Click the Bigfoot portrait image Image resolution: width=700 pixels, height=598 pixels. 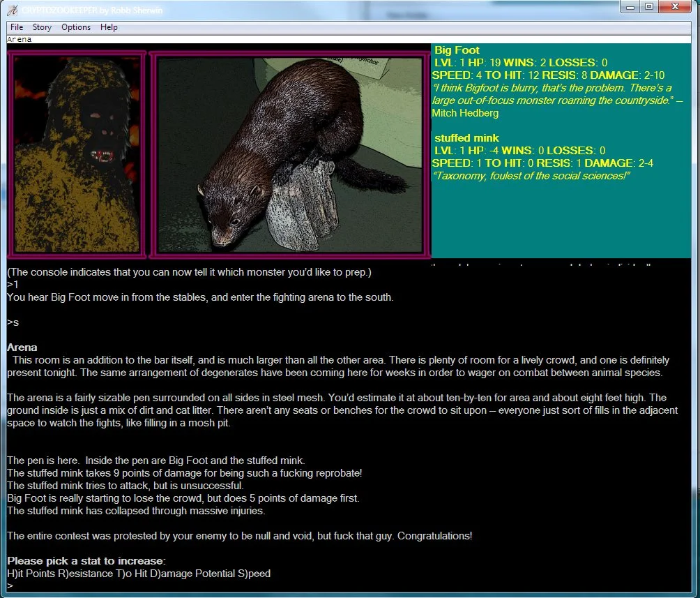click(x=77, y=150)
